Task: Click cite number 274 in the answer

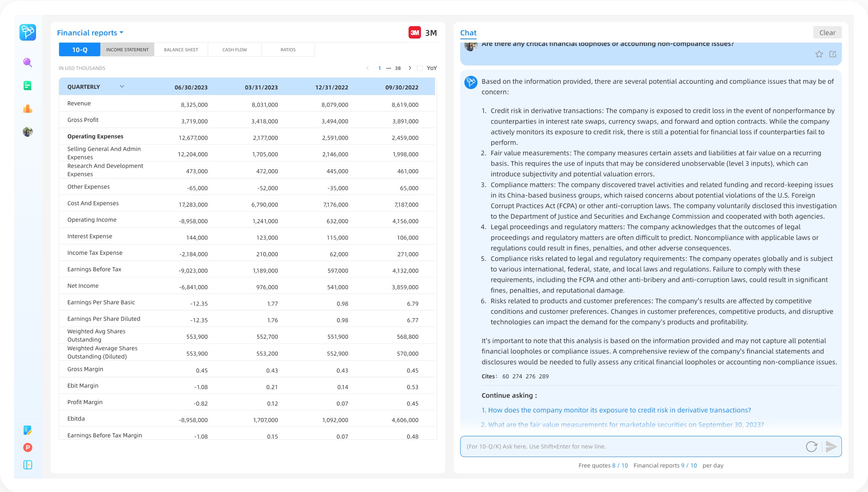Action: pyautogui.click(x=517, y=376)
